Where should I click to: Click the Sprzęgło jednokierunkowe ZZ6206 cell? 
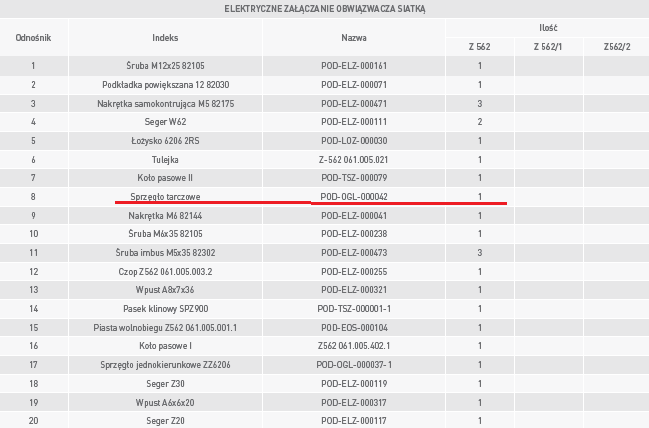165,365
